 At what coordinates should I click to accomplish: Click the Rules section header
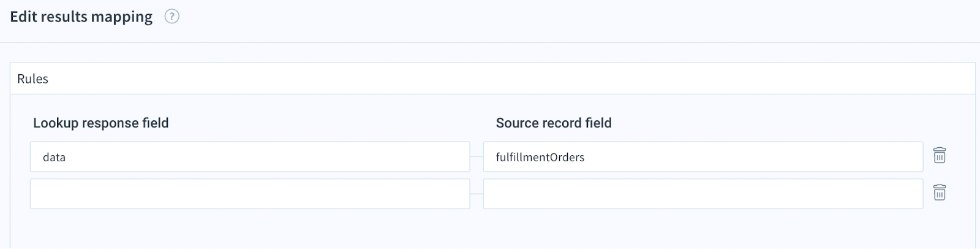click(492, 79)
